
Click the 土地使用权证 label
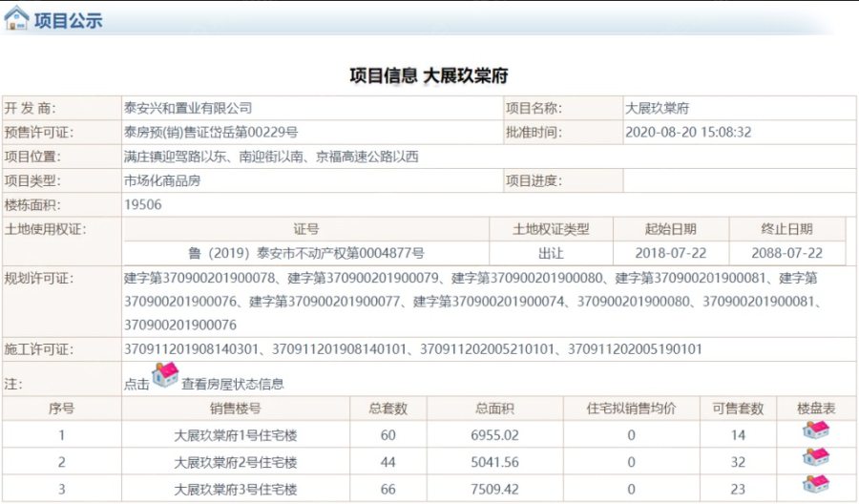pyautogui.click(x=46, y=229)
